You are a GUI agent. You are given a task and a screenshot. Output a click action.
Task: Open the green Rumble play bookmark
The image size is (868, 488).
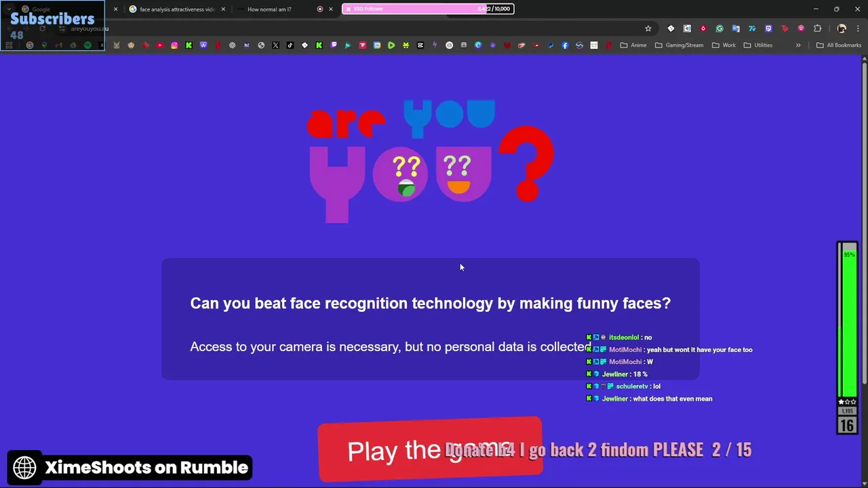(391, 45)
